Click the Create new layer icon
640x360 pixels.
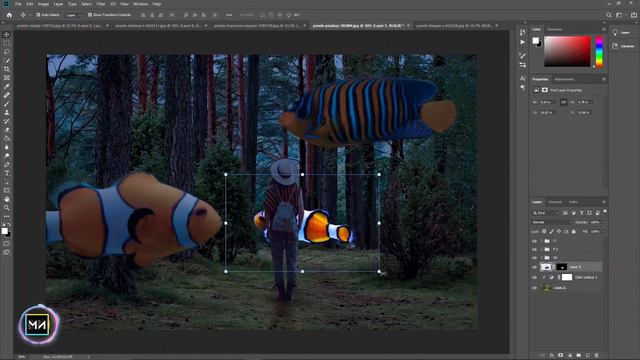[587, 355]
